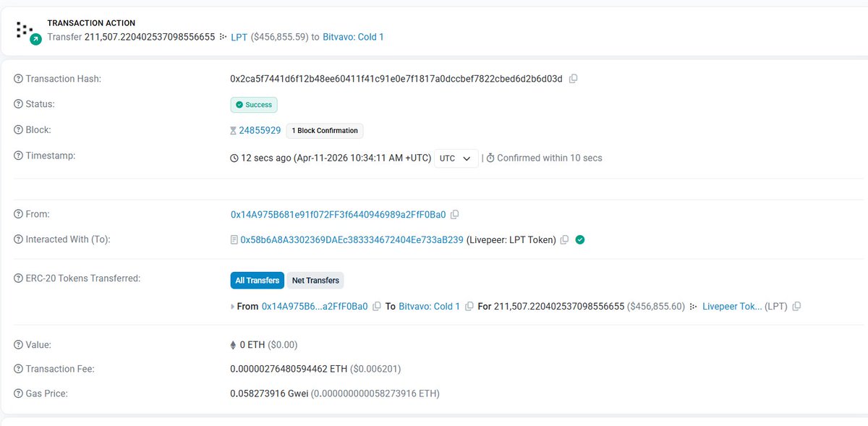Select the All Transfers tab

[x=257, y=280]
